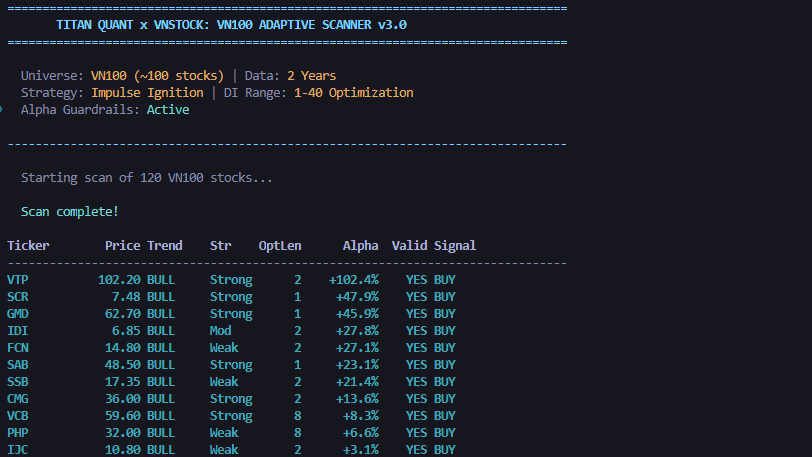Select IDI alpha +27.8%
The width and height of the screenshot is (812, 457).
357,331
